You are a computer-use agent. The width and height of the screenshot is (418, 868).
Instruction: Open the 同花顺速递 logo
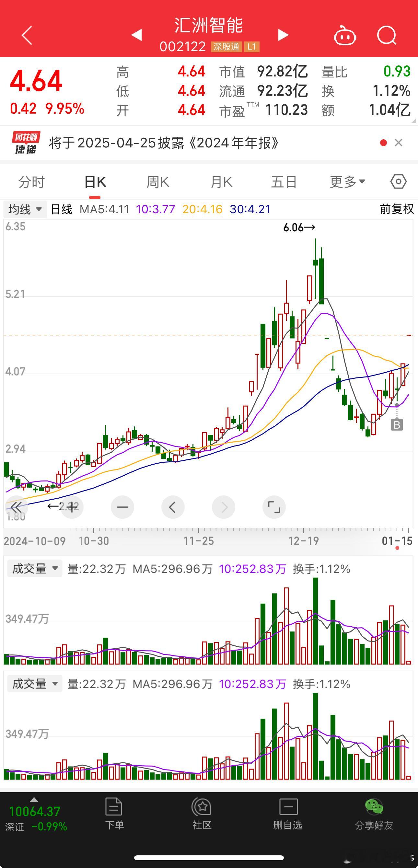click(x=26, y=143)
